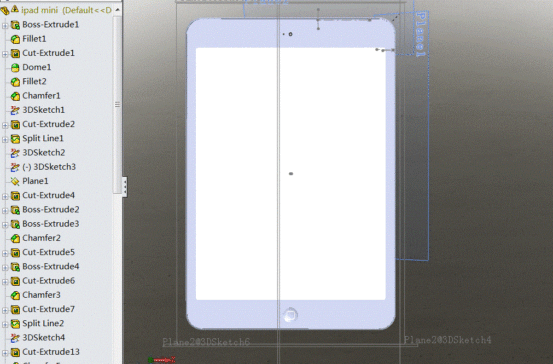Click the scrollbar up arrow of feature tree
Image resolution: width=553 pixels, height=364 pixels.
(x=117, y=10)
